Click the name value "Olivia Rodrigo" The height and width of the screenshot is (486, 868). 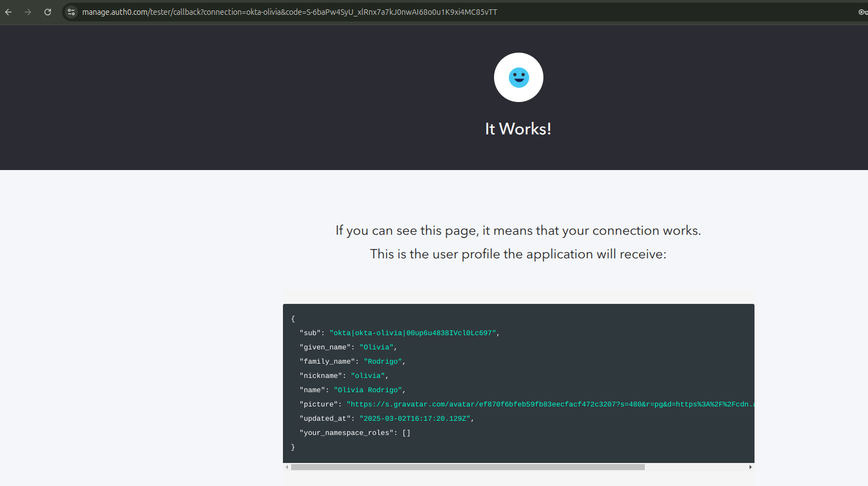coord(368,390)
